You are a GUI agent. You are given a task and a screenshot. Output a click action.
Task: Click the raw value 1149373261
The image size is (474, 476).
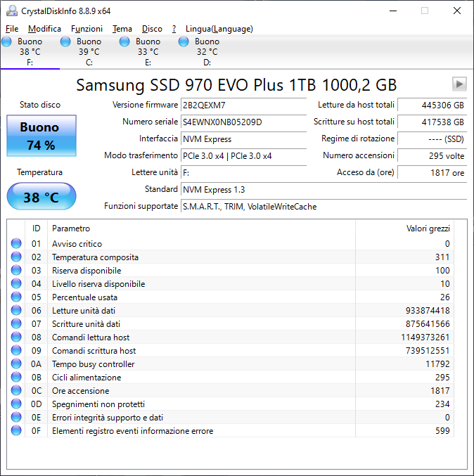425,337
